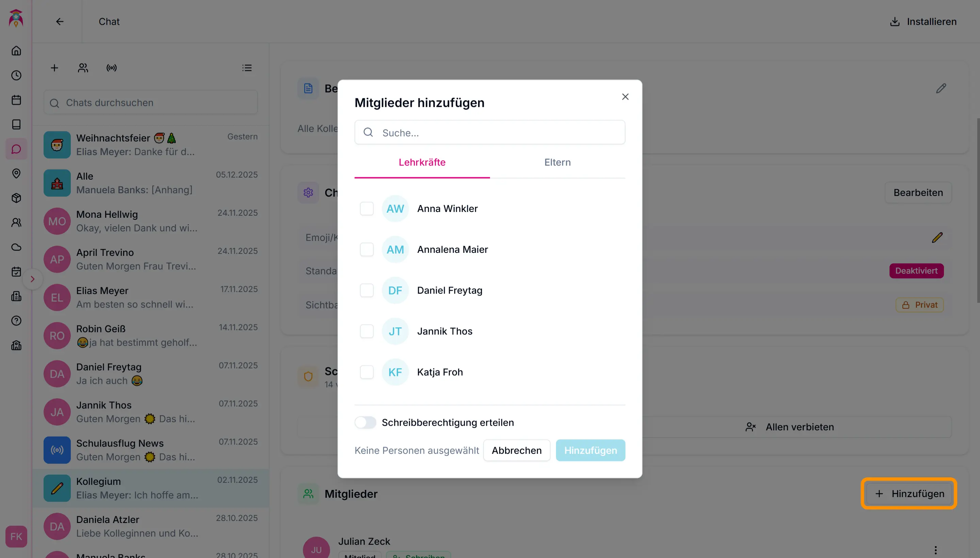Select the Daniel Freytag checkbox

366,290
